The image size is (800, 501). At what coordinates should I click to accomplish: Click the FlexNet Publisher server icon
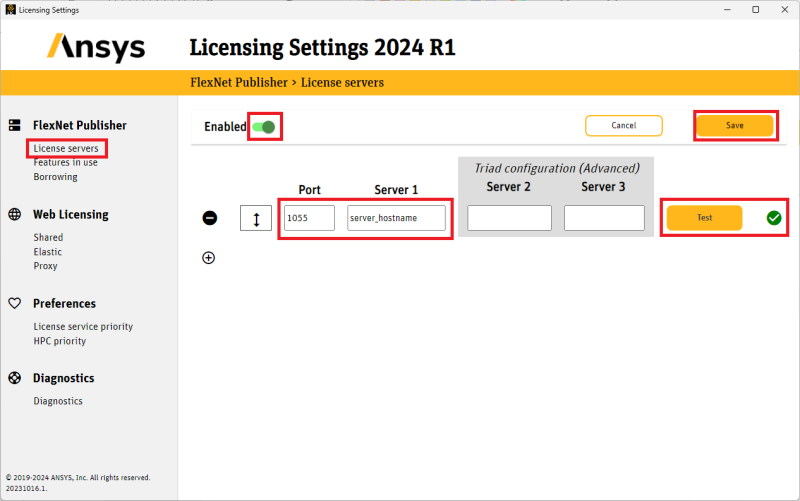[x=14, y=125]
